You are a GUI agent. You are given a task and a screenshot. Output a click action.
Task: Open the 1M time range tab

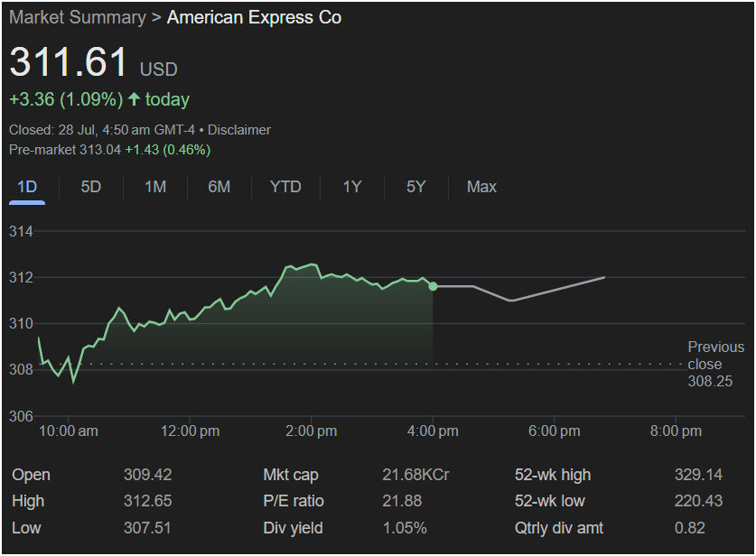(155, 187)
